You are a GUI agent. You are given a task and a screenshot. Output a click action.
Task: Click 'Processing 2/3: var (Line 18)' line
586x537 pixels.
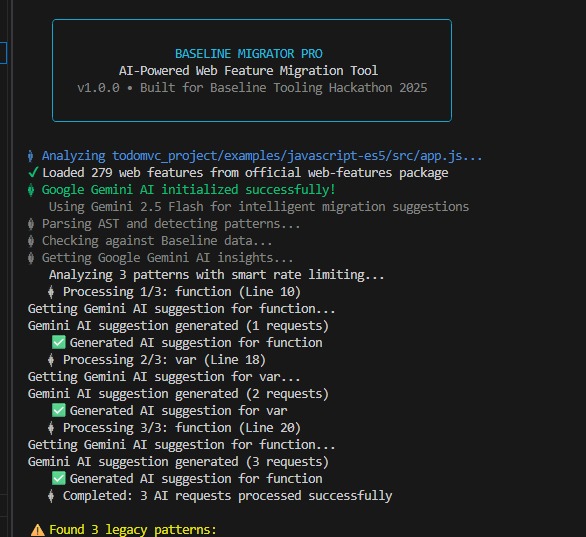click(164, 360)
